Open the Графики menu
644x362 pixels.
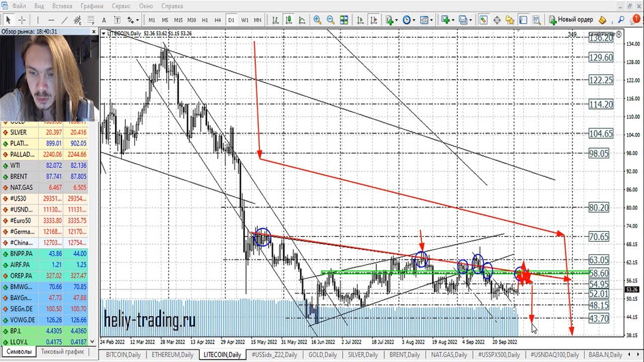tap(91, 6)
